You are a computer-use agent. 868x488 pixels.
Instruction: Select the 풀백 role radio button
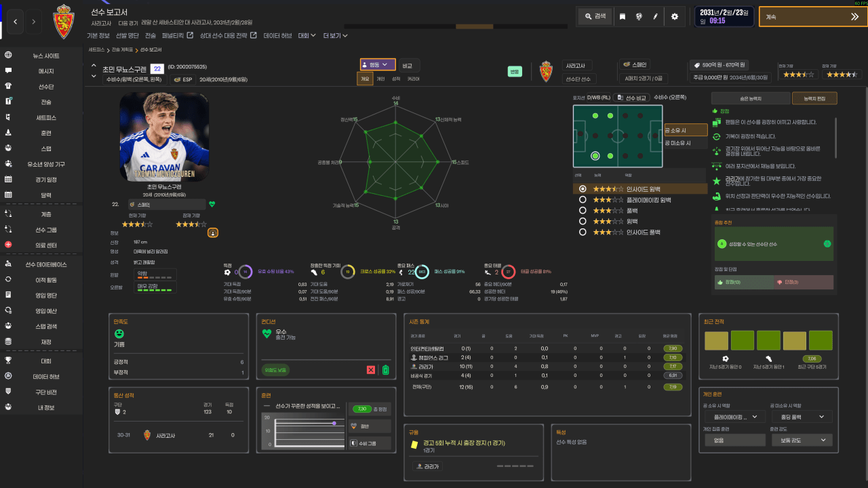click(x=582, y=211)
